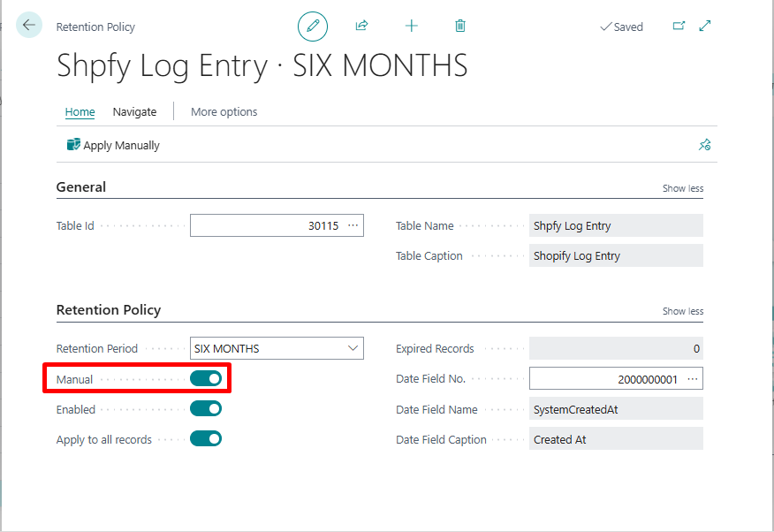Open the Navigate menu
The image size is (774, 532).
pyautogui.click(x=134, y=112)
